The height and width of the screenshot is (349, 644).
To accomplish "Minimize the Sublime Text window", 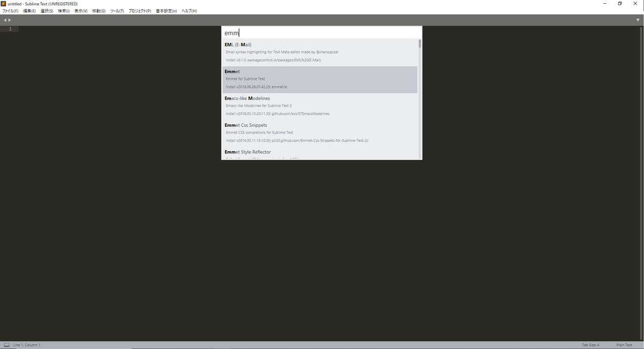I will (x=606, y=3).
